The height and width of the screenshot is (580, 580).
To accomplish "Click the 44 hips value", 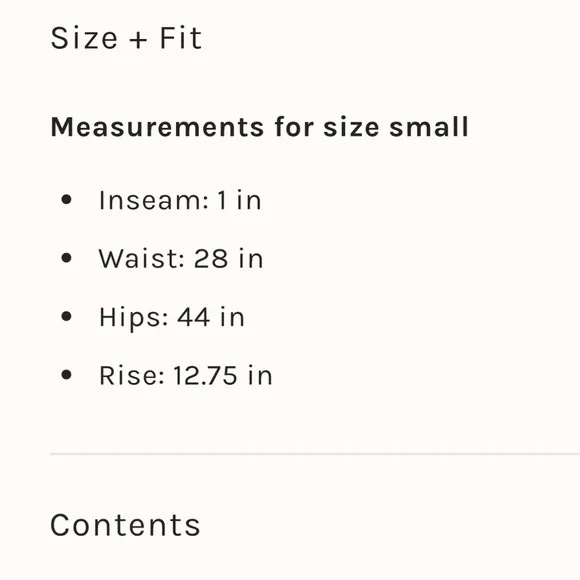I will pyautogui.click(x=193, y=317).
